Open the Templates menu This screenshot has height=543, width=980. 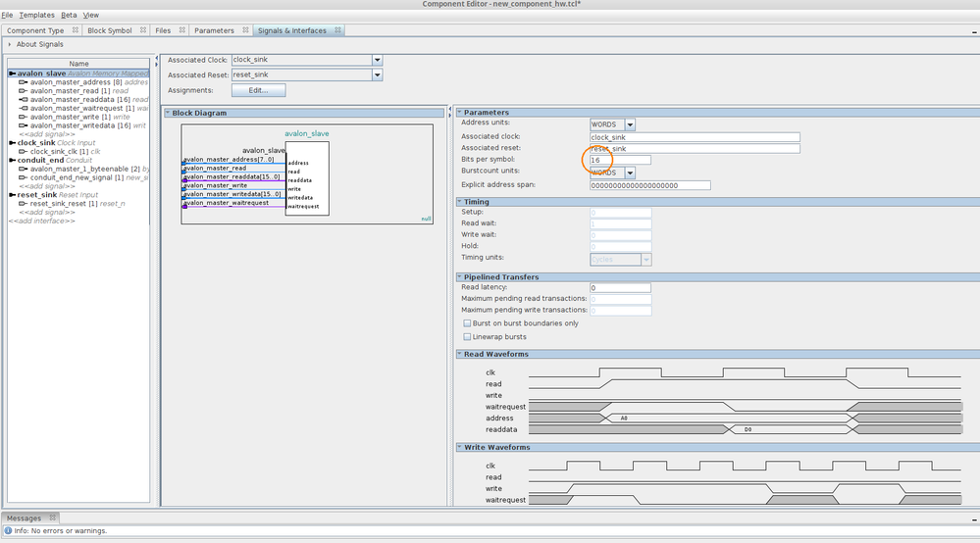(37, 16)
